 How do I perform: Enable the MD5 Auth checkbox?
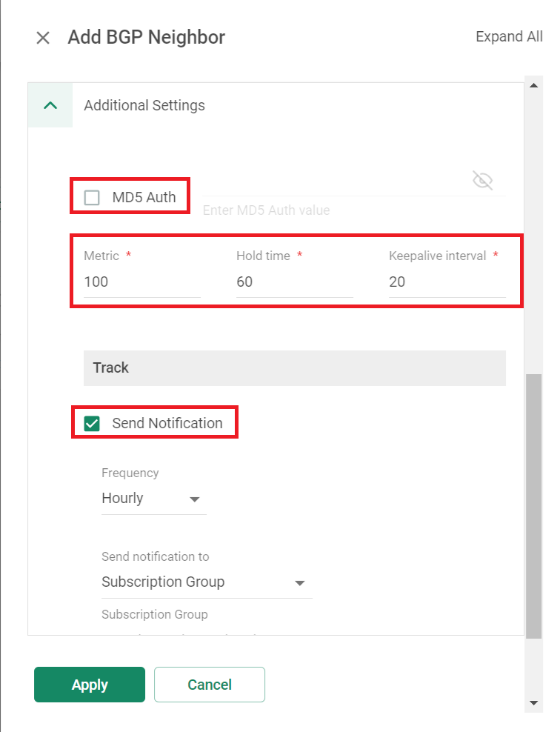[92, 198]
